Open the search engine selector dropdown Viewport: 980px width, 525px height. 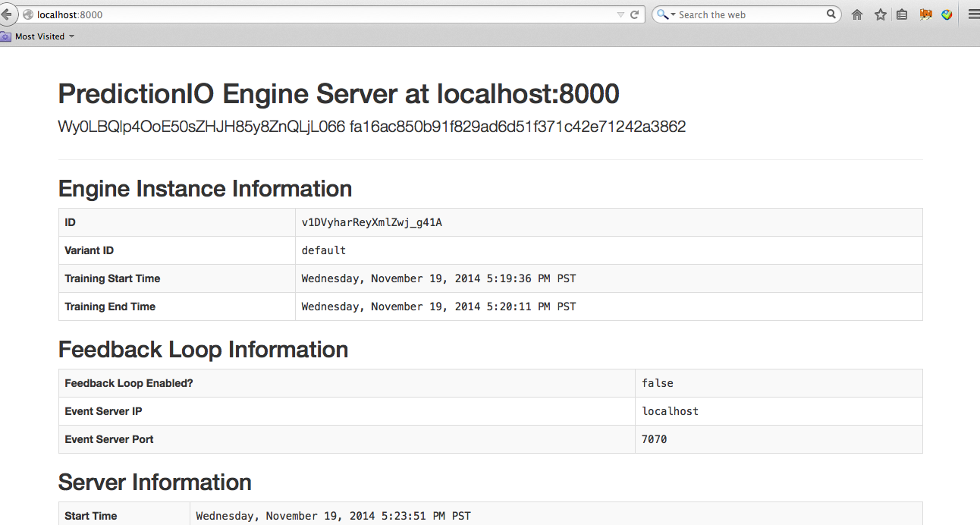[666, 14]
